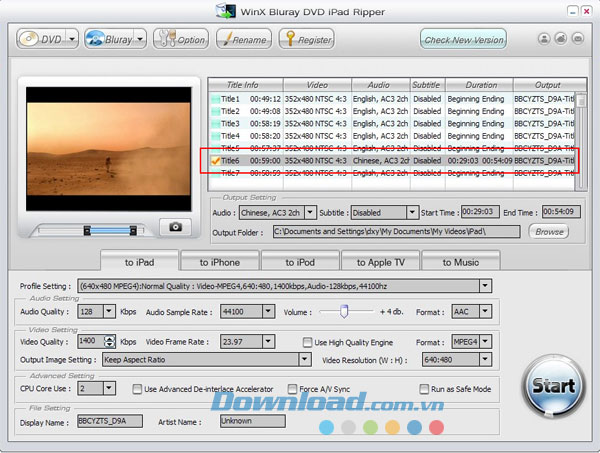
Task: Click the first round icon near Check New Version
Action: pyautogui.click(x=544, y=39)
